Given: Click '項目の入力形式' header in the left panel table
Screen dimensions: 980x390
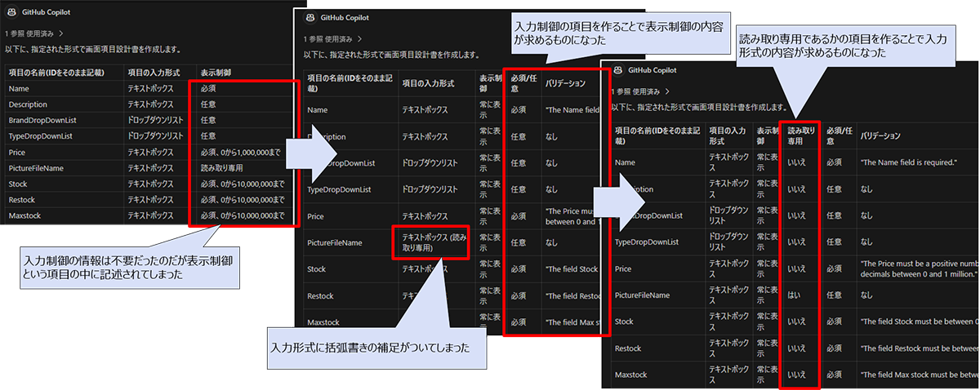Looking at the screenshot, I should pyautogui.click(x=151, y=73).
